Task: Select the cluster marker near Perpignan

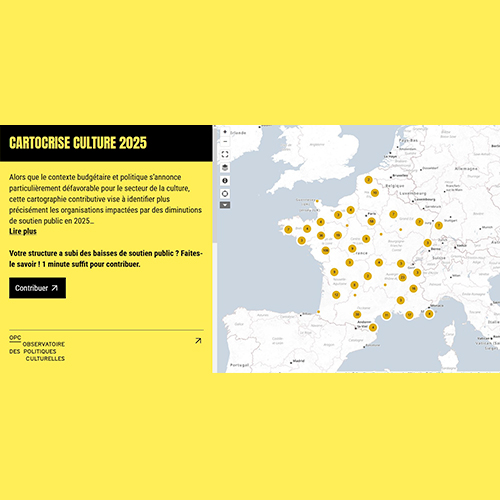Action: pos(373,328)
